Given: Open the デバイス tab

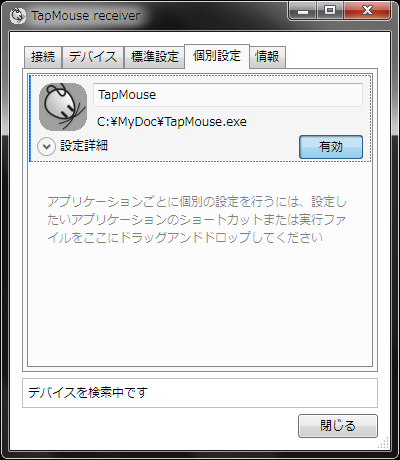Looking at the screenshot, I should tap(93, 57).
